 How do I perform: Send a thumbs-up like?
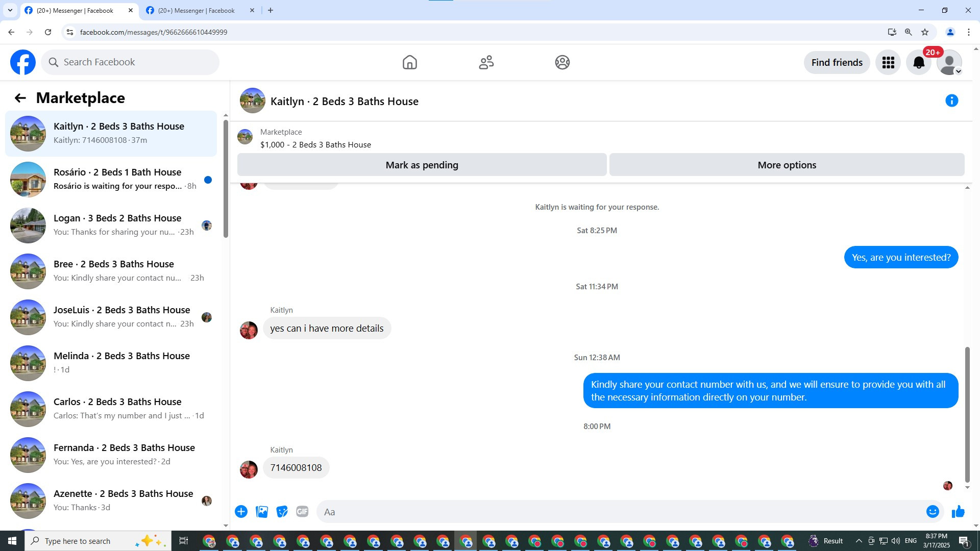[x=958, y=512]
